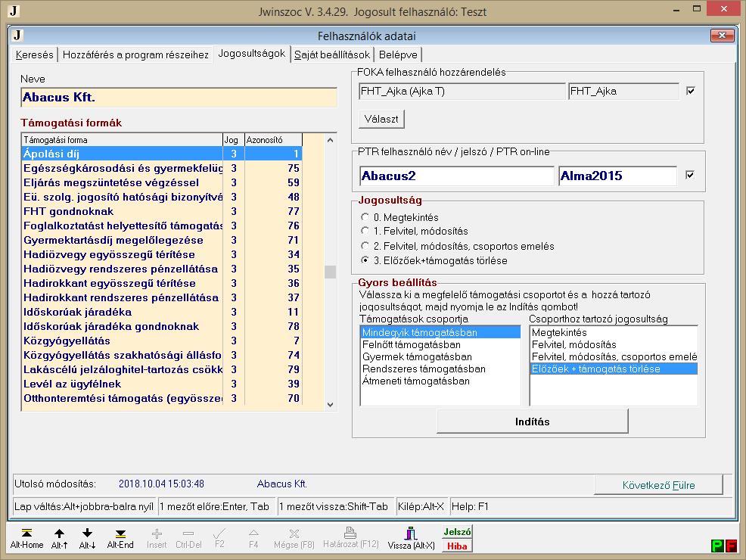Open the Keresés tab

pyautogui.click(x=34, y=54)
